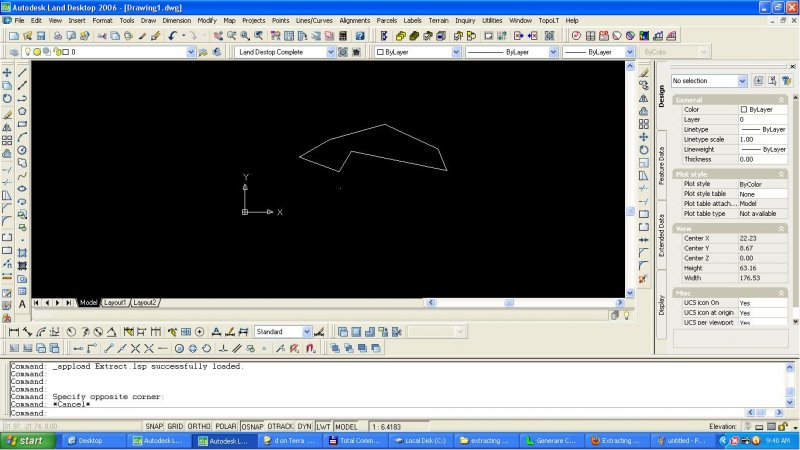This screenshot has height=450, width=800.
Task: Toggle GRID display in status bar
Action: coord(175,427)
